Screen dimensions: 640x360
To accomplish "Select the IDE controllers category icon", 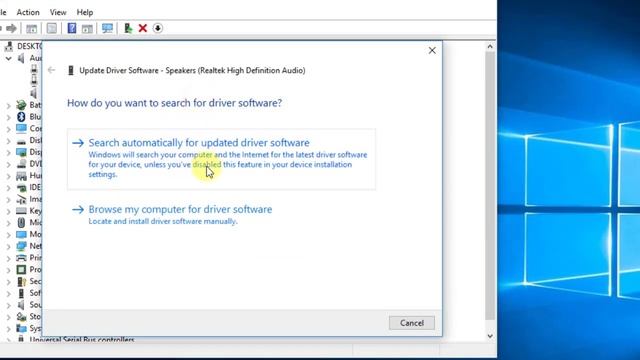I will 21,187.
